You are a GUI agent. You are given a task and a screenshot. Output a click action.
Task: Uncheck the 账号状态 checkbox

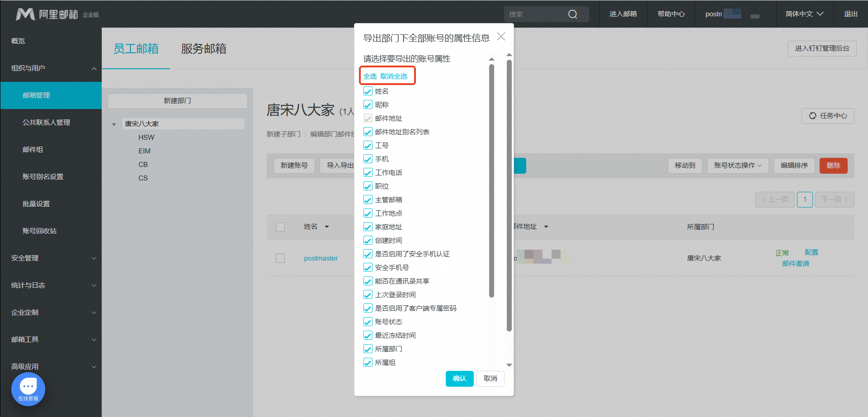[x=368, y=322]
